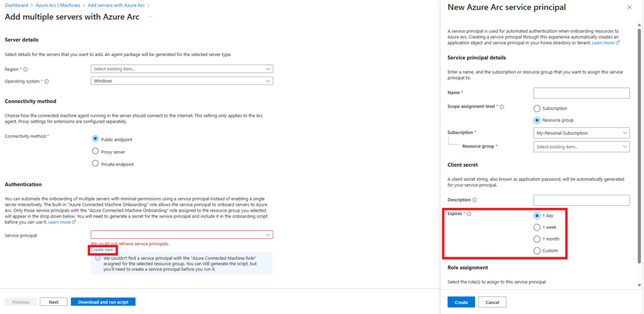This screenshot has height=314, width=644.
Task: Select Private endpoint connectivity method
Action: tap(95, 164)
